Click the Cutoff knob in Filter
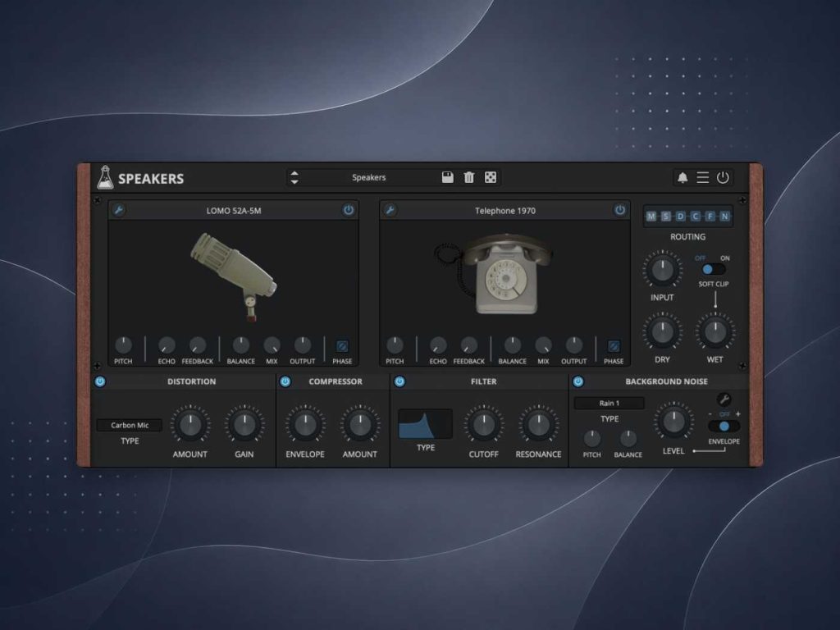 pos(483,424)
